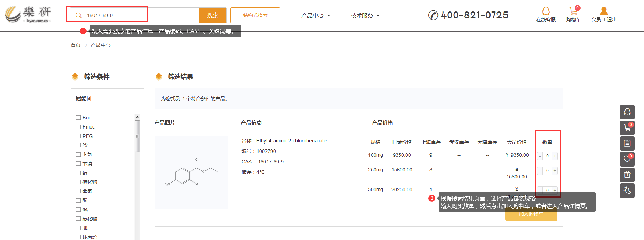Expand the 产品中心 dropdown menu
644x240 pixels.
click(x=315, y=16)
